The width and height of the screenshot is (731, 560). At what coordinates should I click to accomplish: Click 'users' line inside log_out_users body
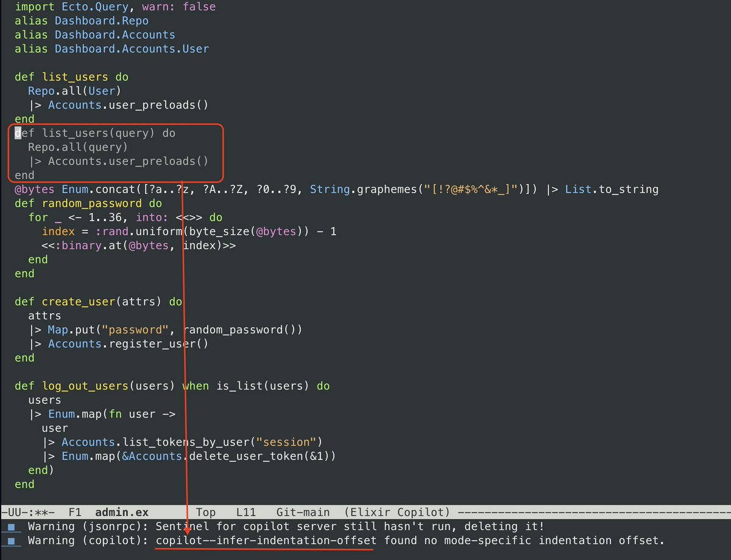[44, 400]
